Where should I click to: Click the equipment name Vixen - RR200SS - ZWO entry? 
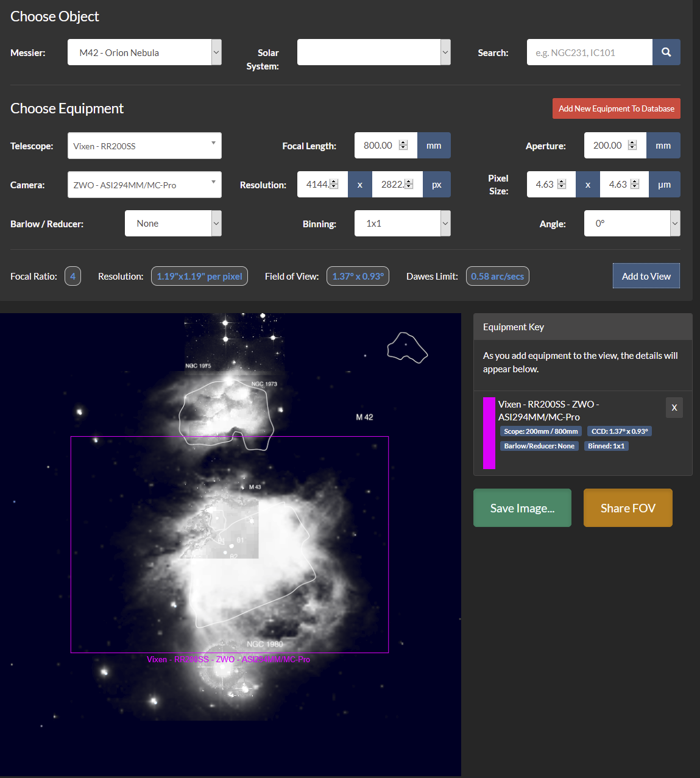pos(548,411)
